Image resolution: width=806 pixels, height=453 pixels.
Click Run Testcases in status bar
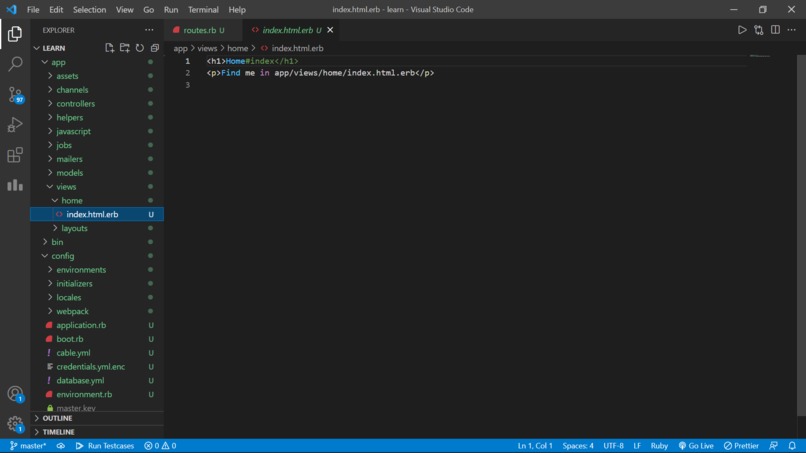click(x=105, y=446)
